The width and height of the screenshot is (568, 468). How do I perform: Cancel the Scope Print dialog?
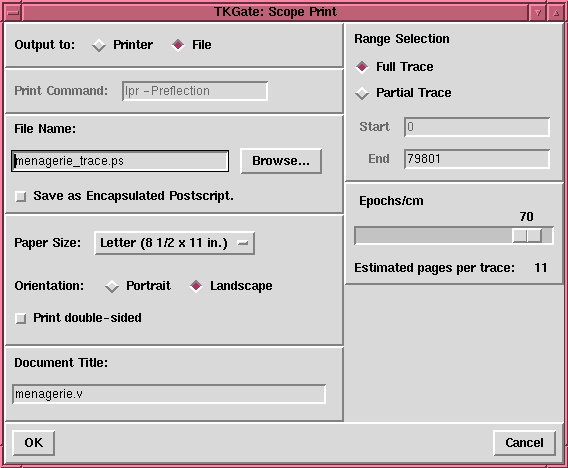point(524,443)
